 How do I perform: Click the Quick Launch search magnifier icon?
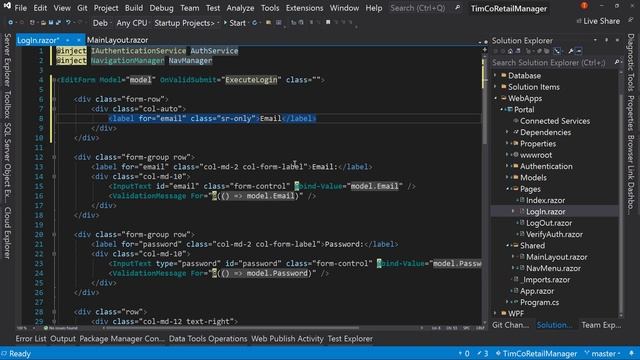click(458, 8)
